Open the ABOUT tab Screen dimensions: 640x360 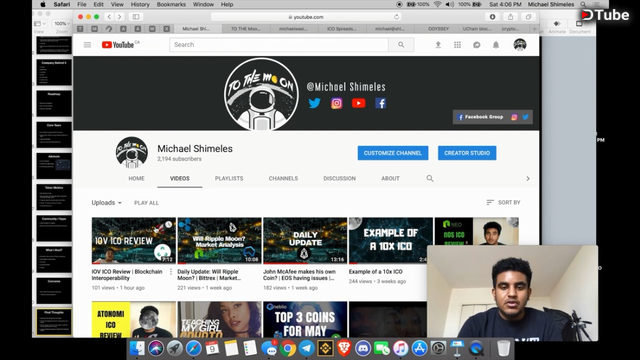(390, 178)
